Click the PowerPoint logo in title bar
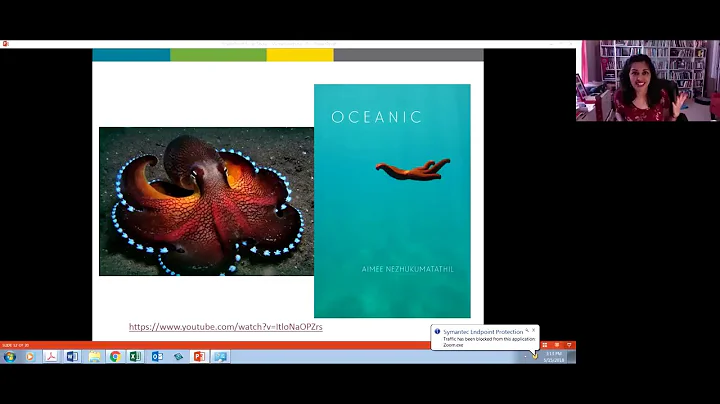 [x=6, y=44]
